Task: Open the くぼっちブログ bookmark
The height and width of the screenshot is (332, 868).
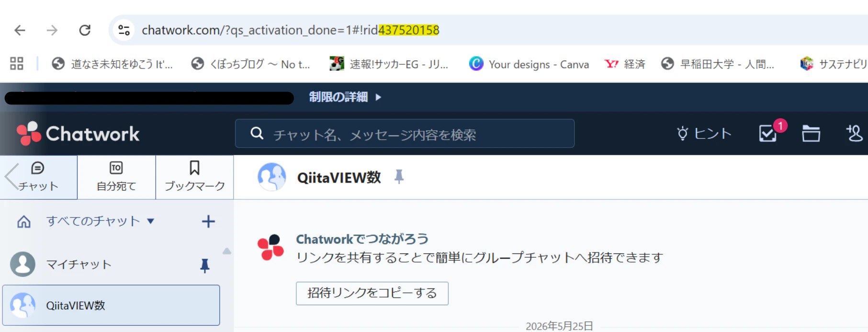Action: click(x=250, y=64)
